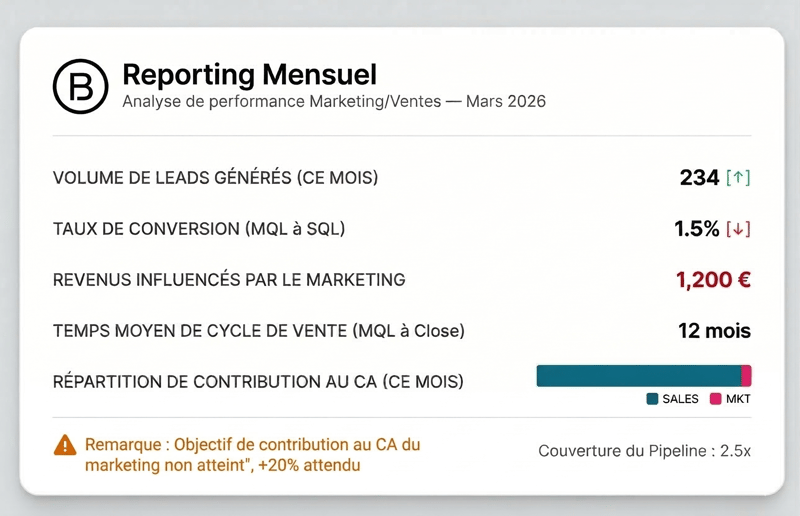Click the Reporting Mensuel title
Viewport: 800px width, 516px height.
coord(249,75)
